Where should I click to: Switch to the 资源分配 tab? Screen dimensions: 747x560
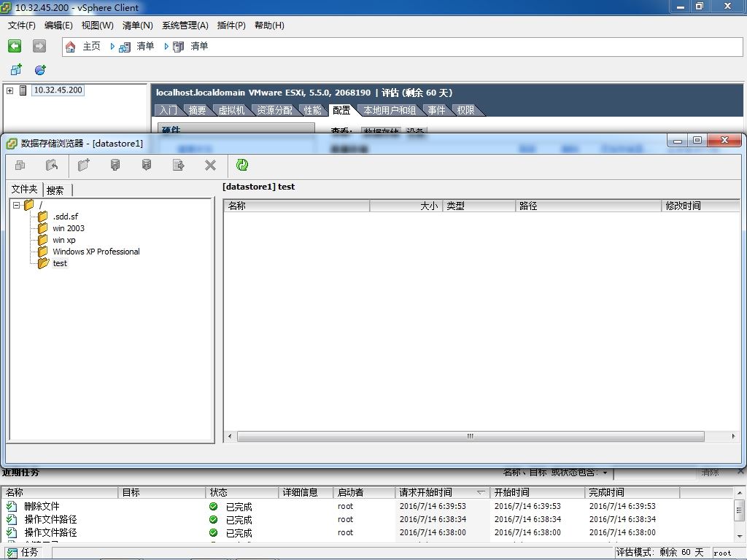click(274, 111)
